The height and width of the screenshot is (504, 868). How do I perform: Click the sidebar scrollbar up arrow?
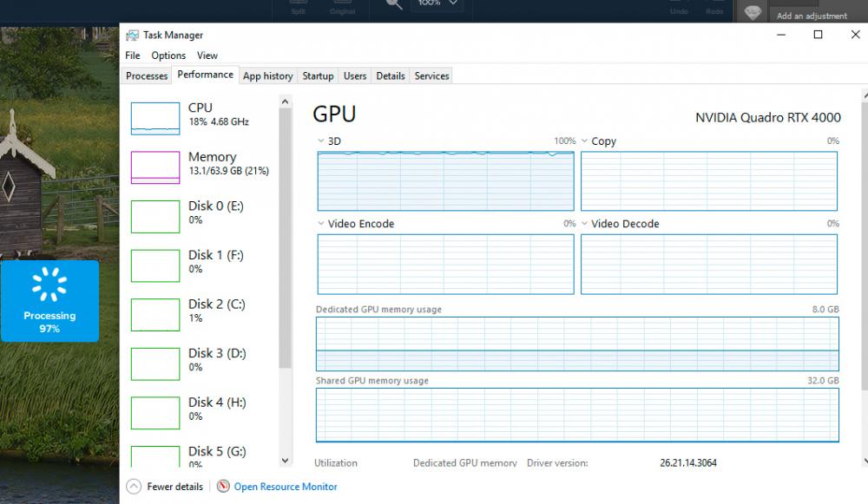(x=285, y=101)
